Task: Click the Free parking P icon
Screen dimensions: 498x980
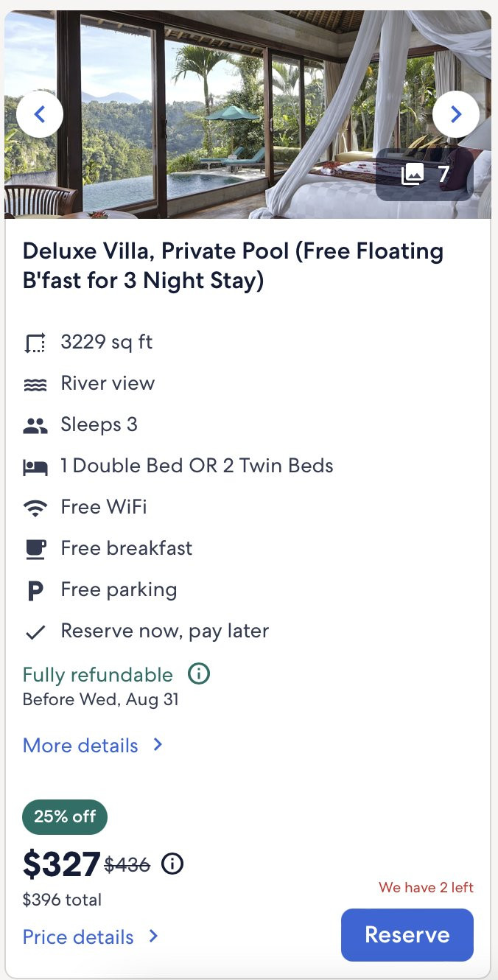Action: coord(35,590)
